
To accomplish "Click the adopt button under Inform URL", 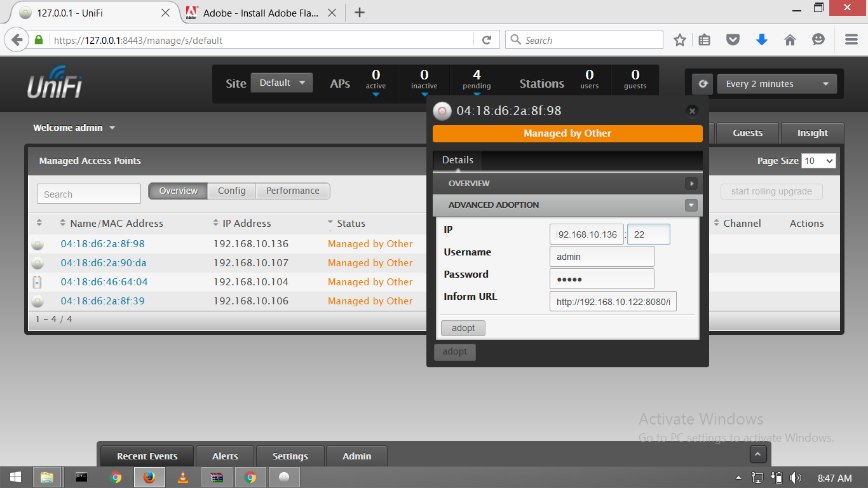I will (x=463, y=328).
